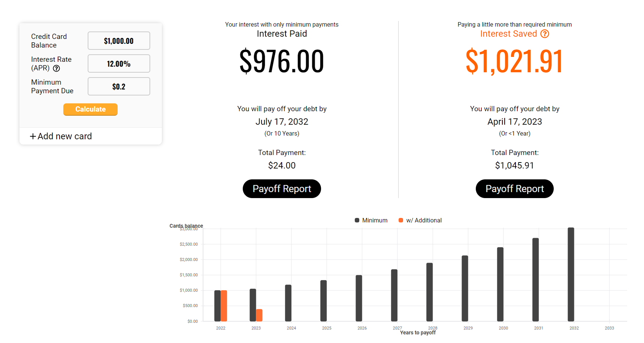Toggle the Minimum legend series marker

point(357,220)
